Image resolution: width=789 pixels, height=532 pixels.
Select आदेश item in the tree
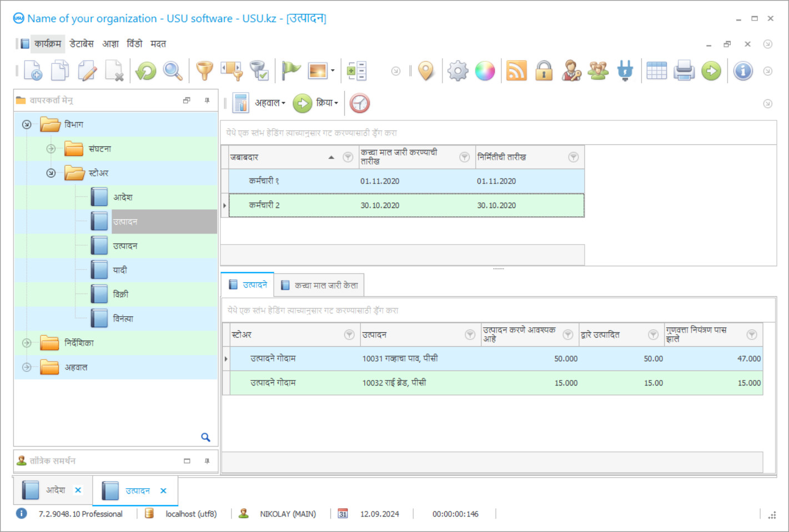[123, 197]
